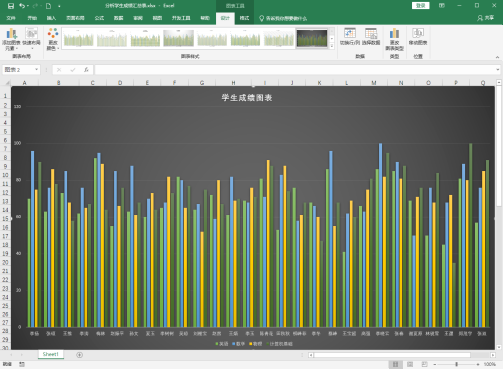Click the Move Chart icon
The image size is (503, 369).
coord(418,37)
